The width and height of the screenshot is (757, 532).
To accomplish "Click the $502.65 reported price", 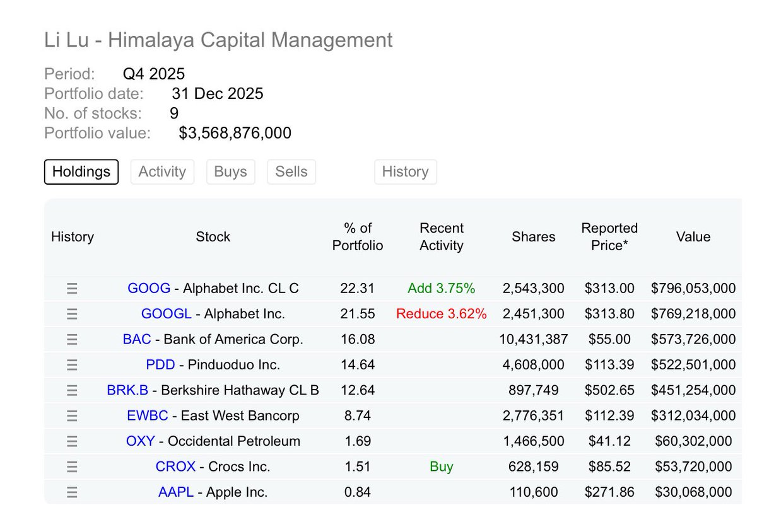I will (609, 391).
